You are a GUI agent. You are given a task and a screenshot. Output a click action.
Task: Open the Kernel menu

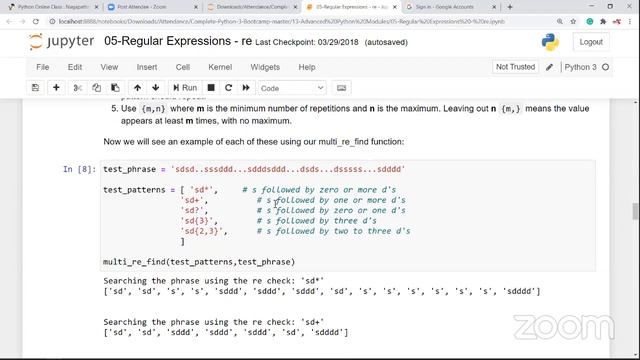coord(220,67)
